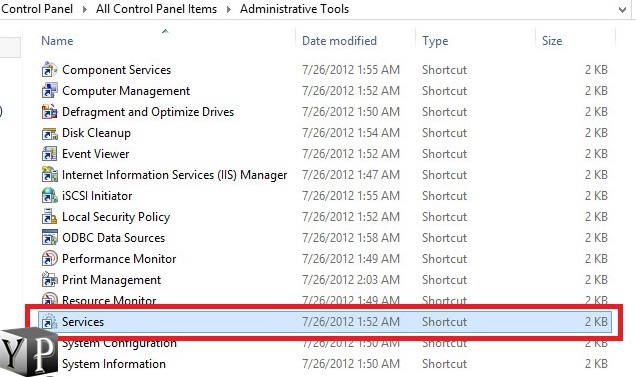Click ODBC Data Sources date 1:58 AM
636x377 pixels.
pos(351,238)
